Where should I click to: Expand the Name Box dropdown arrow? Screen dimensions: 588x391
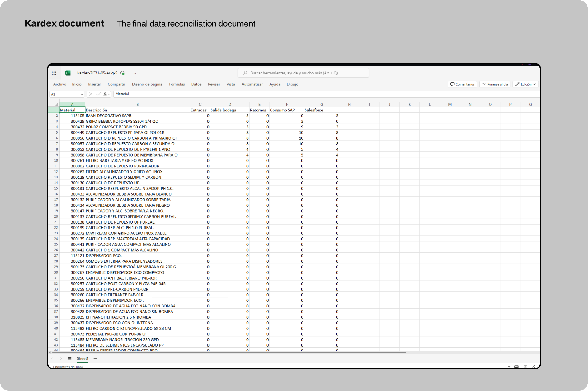point(82,94)
